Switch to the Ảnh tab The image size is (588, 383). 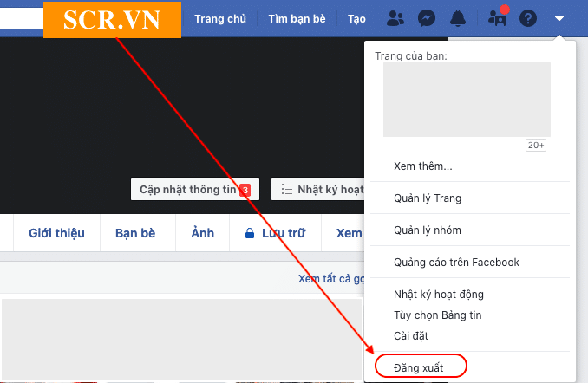coord(202,233)
